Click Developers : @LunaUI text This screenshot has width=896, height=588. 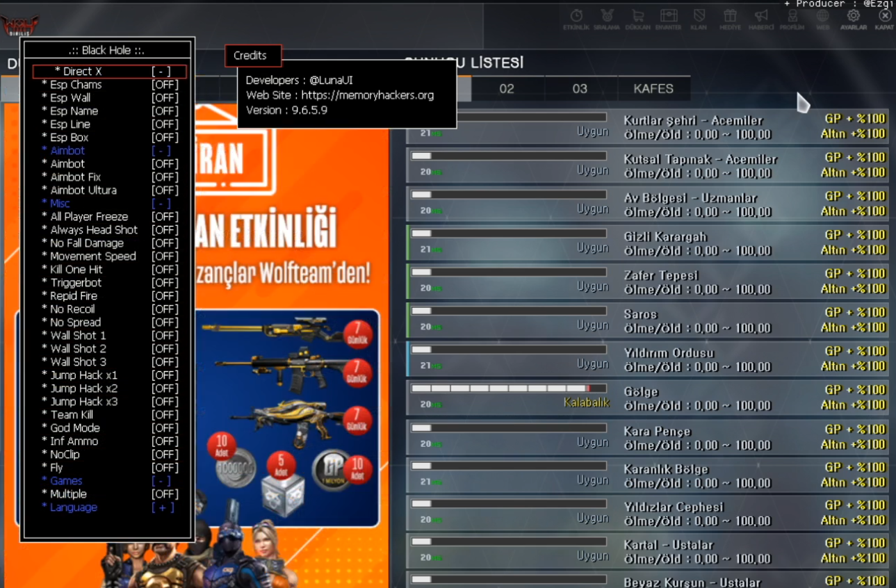click(300, 81)
